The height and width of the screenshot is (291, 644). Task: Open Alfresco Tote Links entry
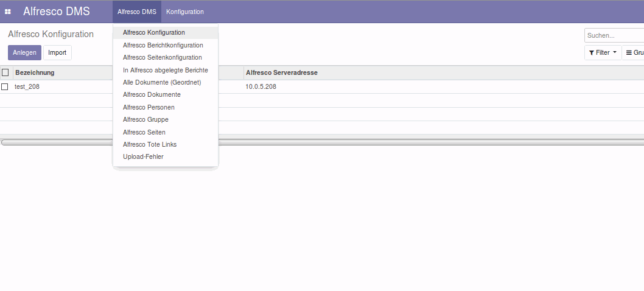click(x=166, y=144)
